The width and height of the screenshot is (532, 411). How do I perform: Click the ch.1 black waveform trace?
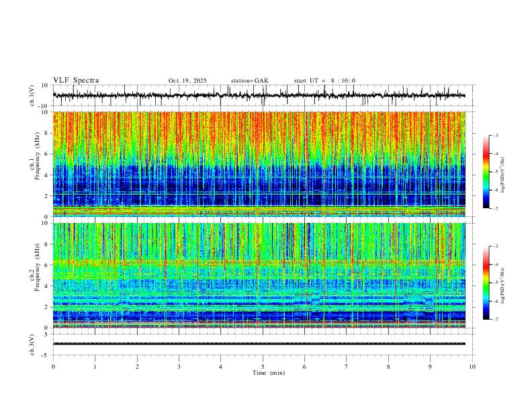point(259,95)
